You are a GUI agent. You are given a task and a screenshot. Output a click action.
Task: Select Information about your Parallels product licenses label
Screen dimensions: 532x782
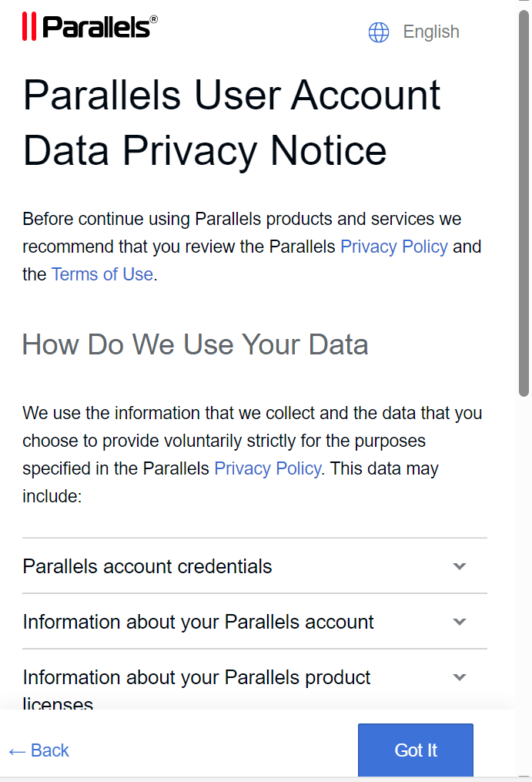tap(196, 678)
